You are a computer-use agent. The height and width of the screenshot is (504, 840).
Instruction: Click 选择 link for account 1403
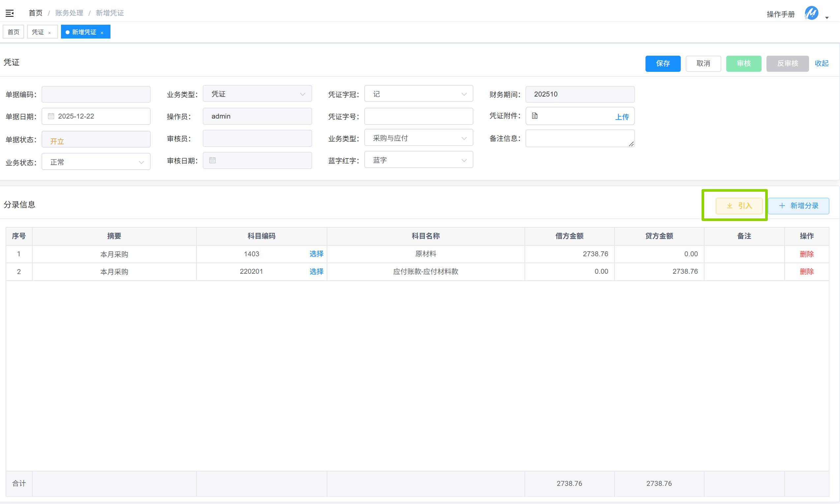click(316, 254)
